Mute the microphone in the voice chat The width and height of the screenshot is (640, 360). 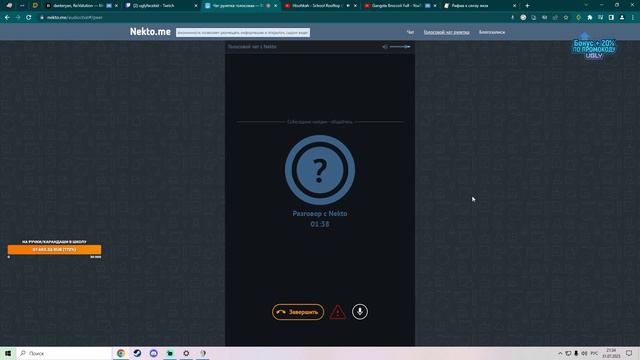point(360,312)
